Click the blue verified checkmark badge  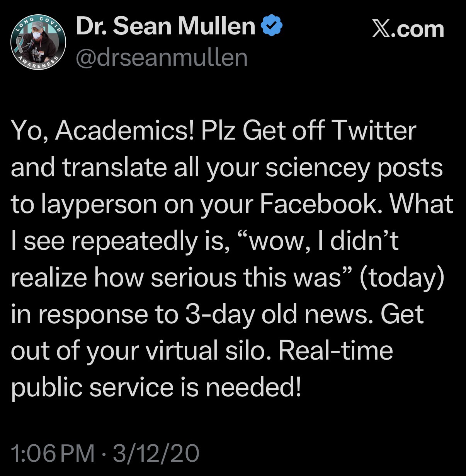(272, 27)
